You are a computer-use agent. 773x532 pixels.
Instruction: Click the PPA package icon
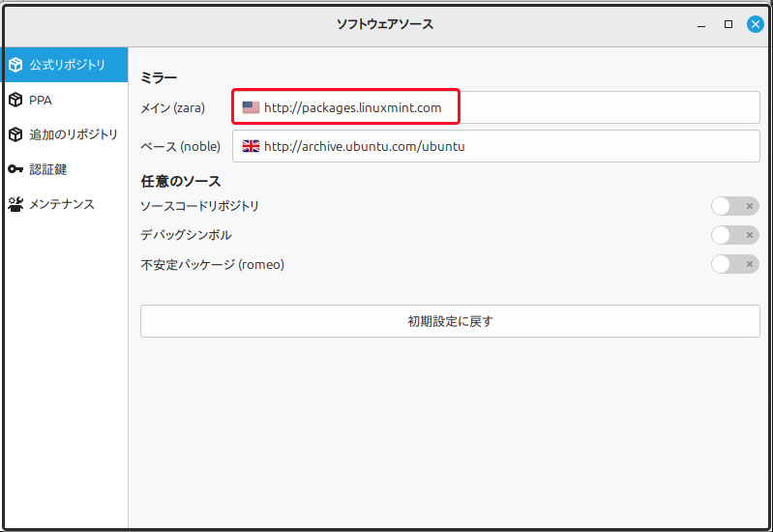click(x=15, y=100)
